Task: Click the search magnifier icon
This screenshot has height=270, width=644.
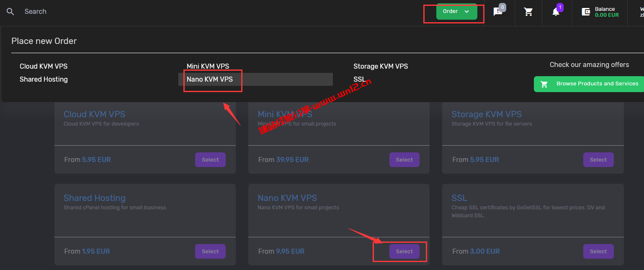Action: 10,12
